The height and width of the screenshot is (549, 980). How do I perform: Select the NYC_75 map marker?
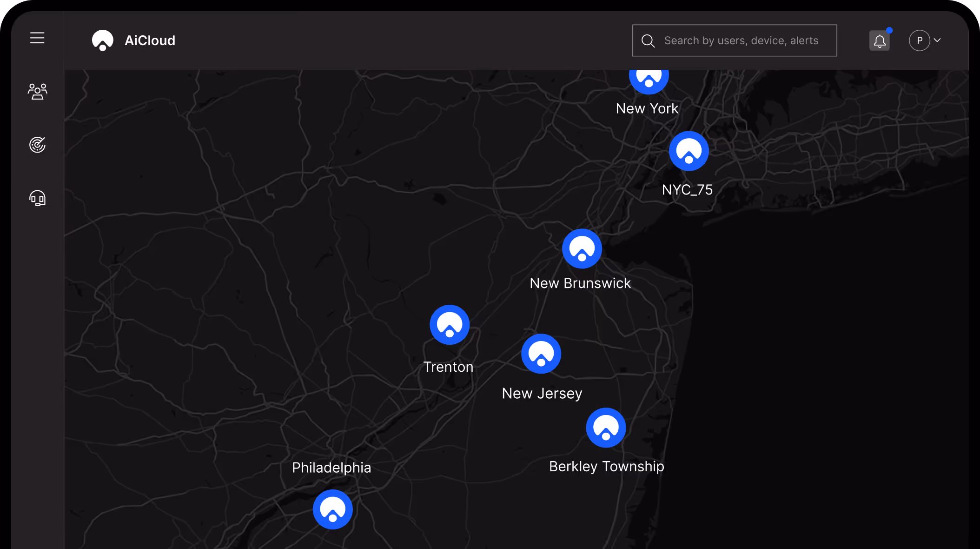point(689,151)
